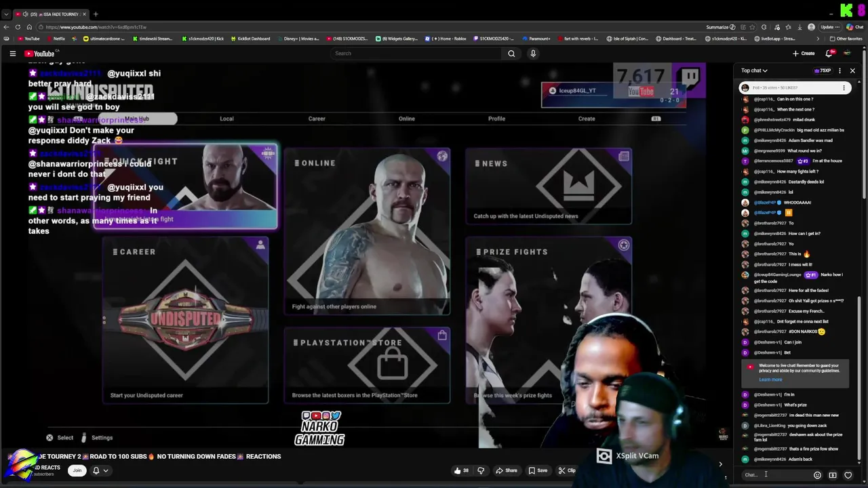Click the live chat scrollbar
The image size is (868, 488).
(x=859, y=380)
